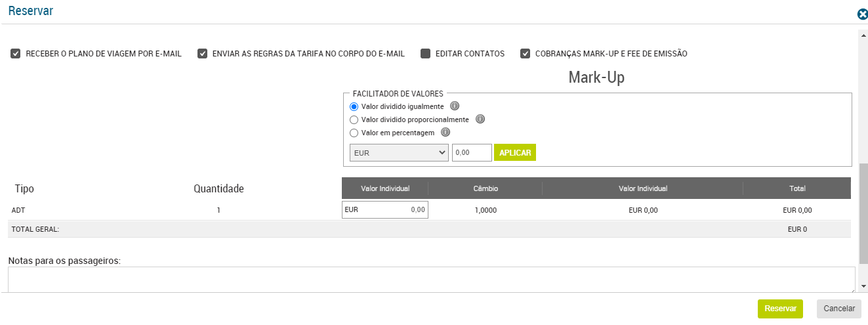This screenshot has width=868, height=325.
Task: Click the facilitator amount field
Action: (472, 152)
